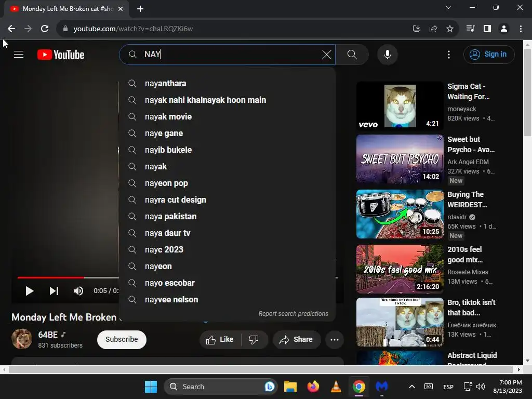Image resolution: width=532 pixels, height=399 pixels.
Task: Share this page from the address bar
Action: 433,29
